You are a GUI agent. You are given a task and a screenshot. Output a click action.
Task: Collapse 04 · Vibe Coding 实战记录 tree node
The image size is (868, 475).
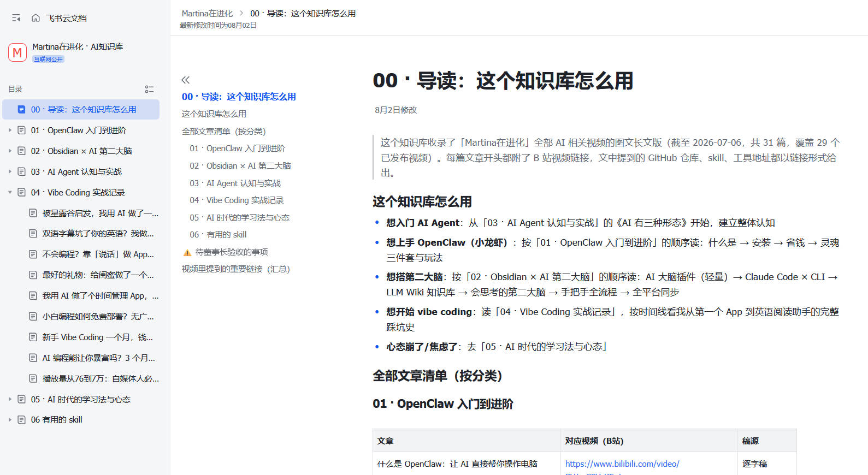coord(10,192)
